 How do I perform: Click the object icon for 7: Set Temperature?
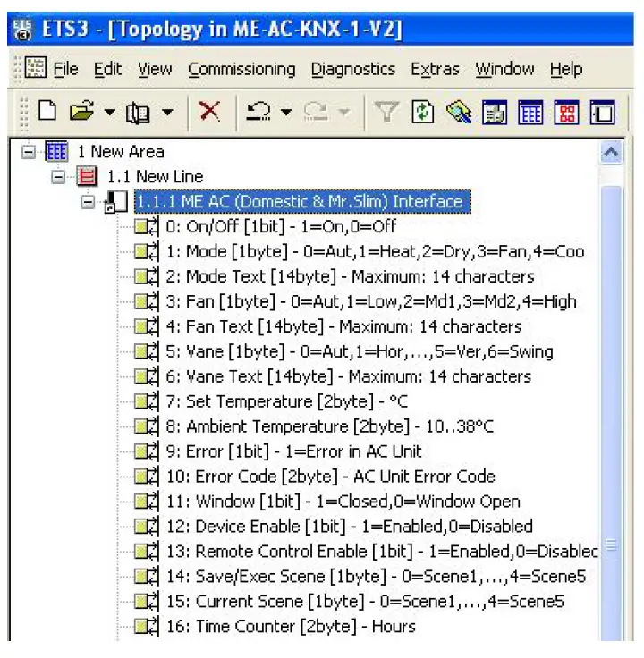(x=147, y=401)
